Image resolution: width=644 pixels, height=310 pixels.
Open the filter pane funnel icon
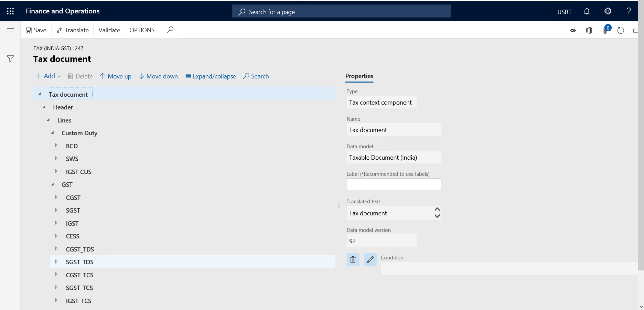click(10, 59)
